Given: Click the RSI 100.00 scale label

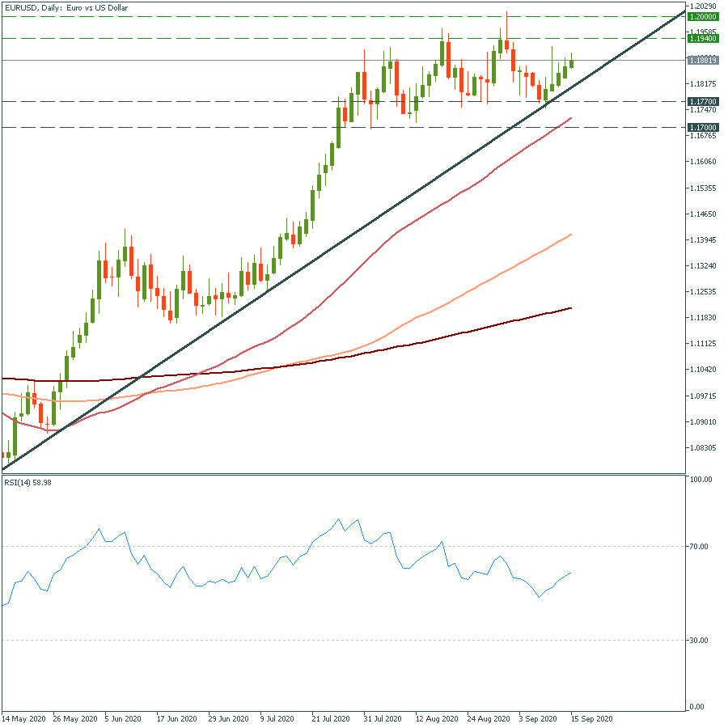Looking at the screenshot, I should coord(700,480).
